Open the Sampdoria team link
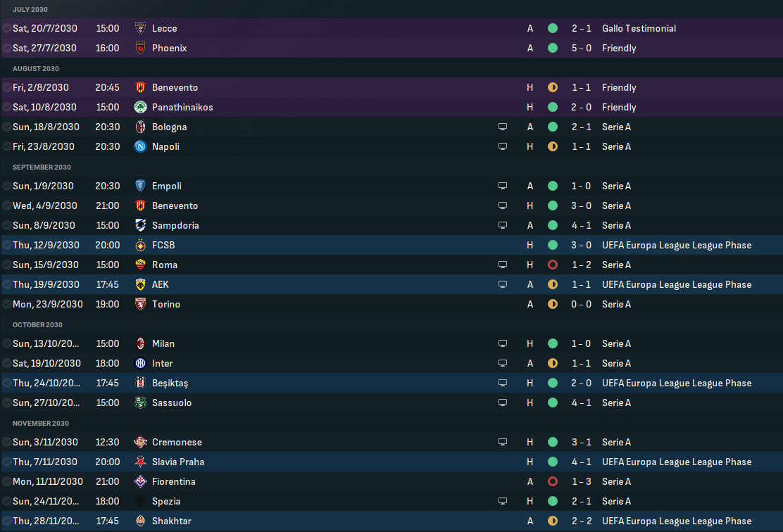Viewport: 783px width, 532px height. tap(175, 225)
